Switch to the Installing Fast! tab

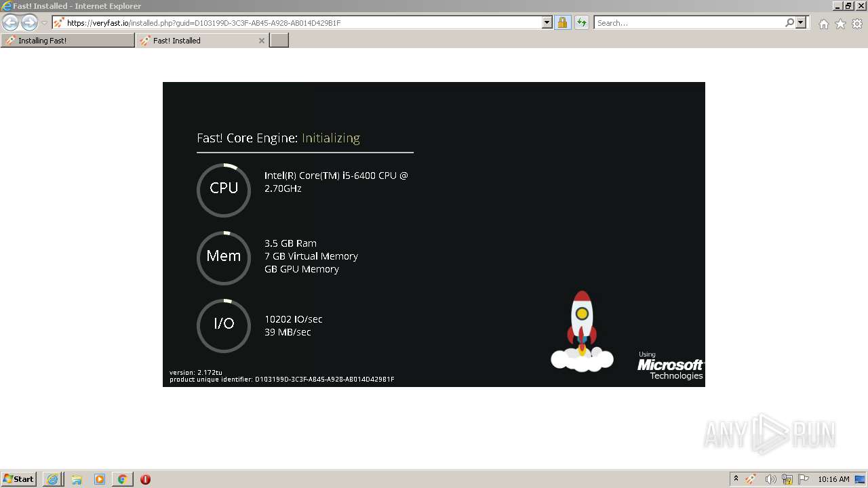68,41
